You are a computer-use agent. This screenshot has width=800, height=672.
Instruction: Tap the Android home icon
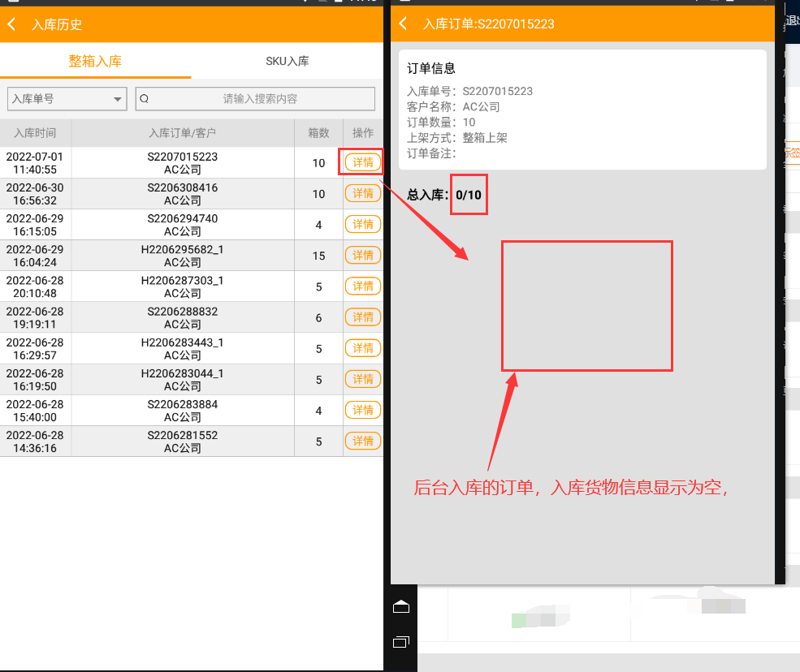(x=401, y=607)
